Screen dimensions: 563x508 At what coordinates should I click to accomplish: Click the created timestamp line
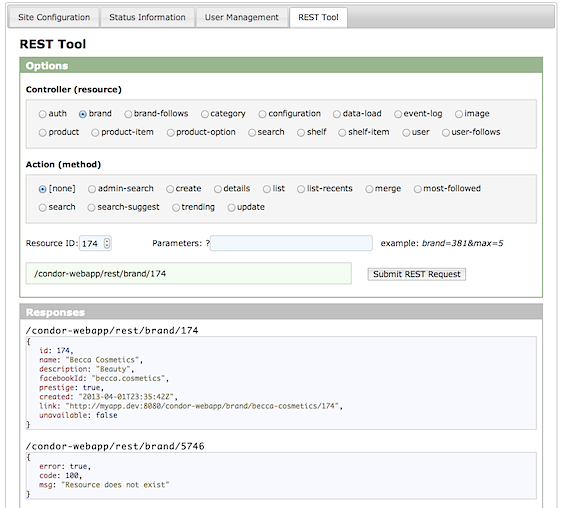pyautogui.click(x=108, y=397)
